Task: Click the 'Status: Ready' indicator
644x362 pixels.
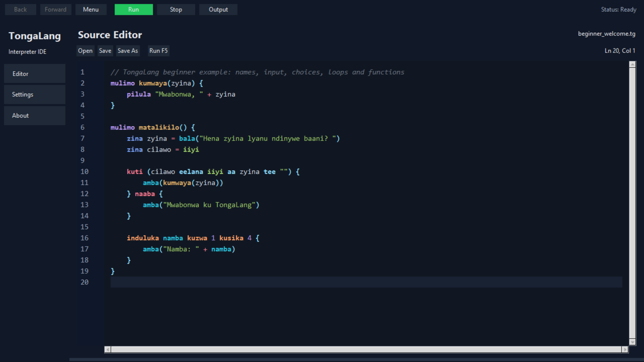Action: click(x=619, y=10)
